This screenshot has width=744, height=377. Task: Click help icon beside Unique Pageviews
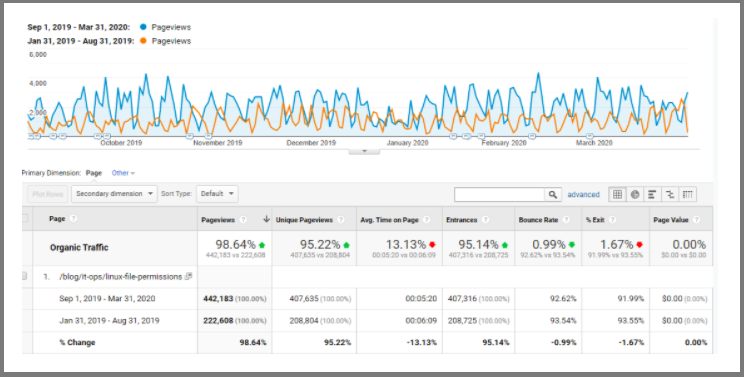click(x=341, y=220)
